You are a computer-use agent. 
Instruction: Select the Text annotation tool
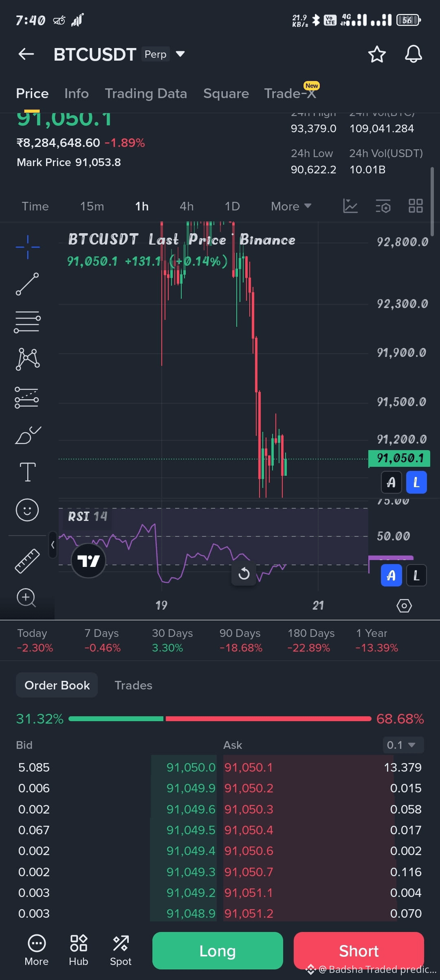(28, 472)
